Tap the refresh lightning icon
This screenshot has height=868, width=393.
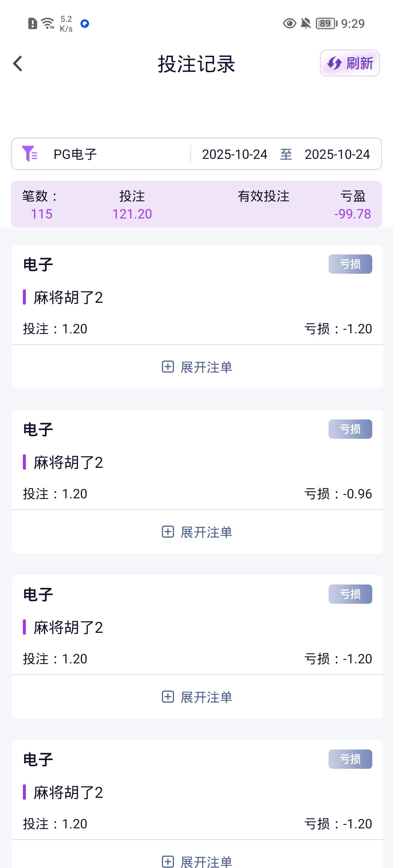click(x=334, y=64)
